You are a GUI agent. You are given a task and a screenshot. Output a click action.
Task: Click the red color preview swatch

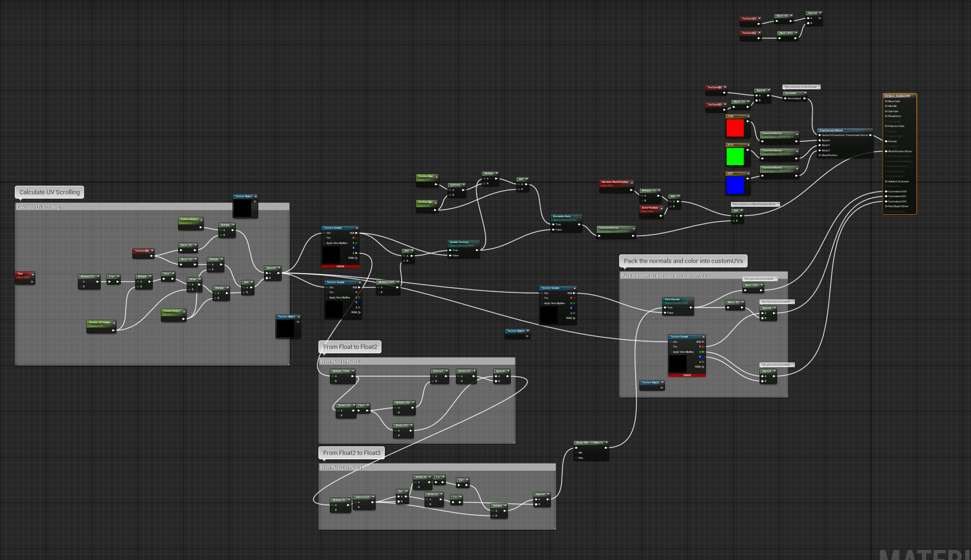click(x=735, y=128)
